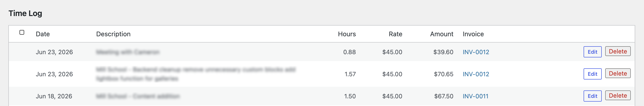The height and width of the screenshot is (106, 644).
Task: Click the Time Log heading
Action: pyautogui.click(x=25, y=13)
